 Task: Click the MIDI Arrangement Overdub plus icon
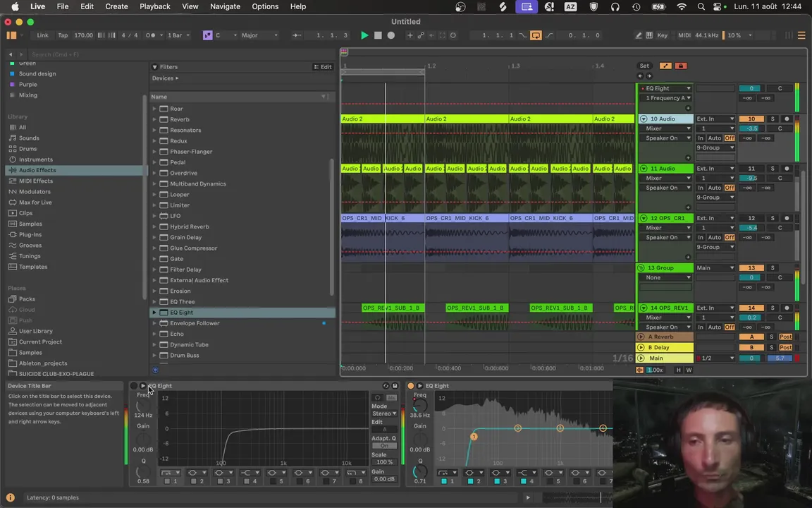[x=410, y=35]
